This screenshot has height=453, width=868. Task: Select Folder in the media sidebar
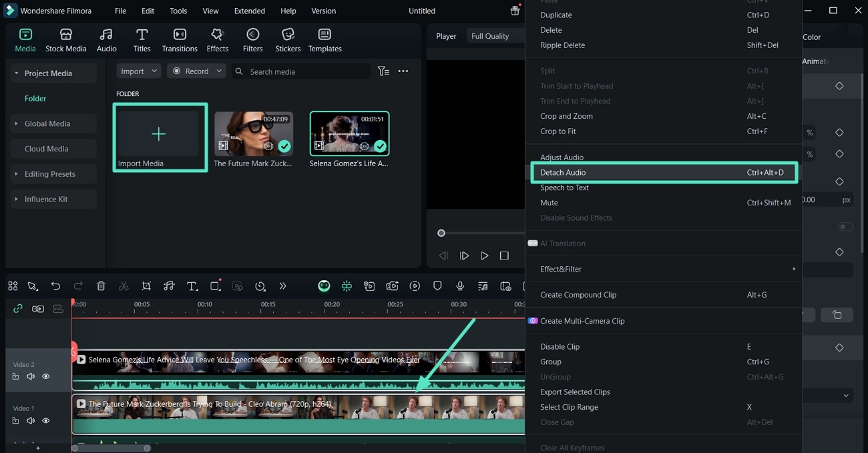35,99
